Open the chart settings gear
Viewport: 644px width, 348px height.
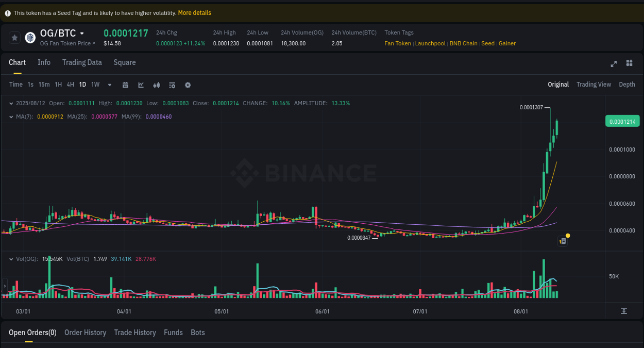pos(188,85)
